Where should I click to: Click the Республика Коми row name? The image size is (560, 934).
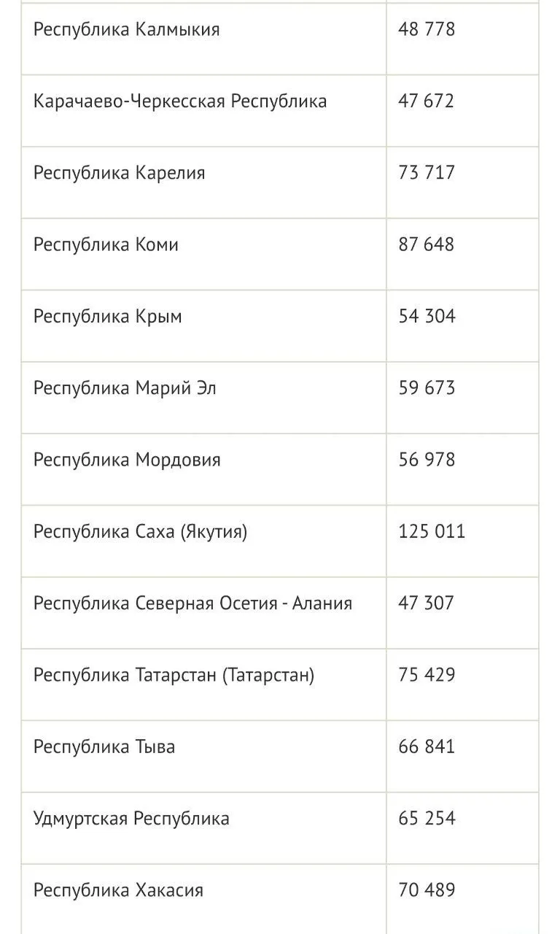pos(106,244)
